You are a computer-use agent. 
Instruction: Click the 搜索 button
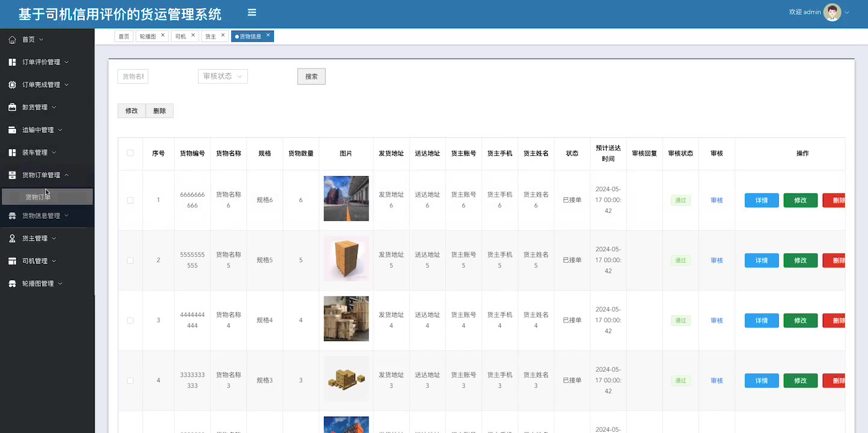(x=311, y=76)
